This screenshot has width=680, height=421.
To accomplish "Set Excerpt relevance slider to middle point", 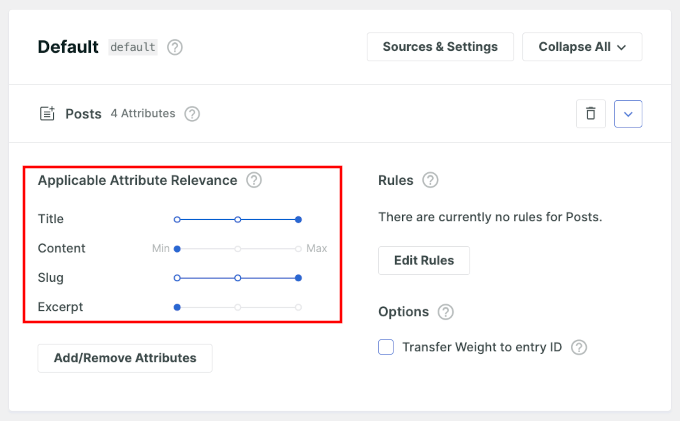I will [x=238, y=307].
